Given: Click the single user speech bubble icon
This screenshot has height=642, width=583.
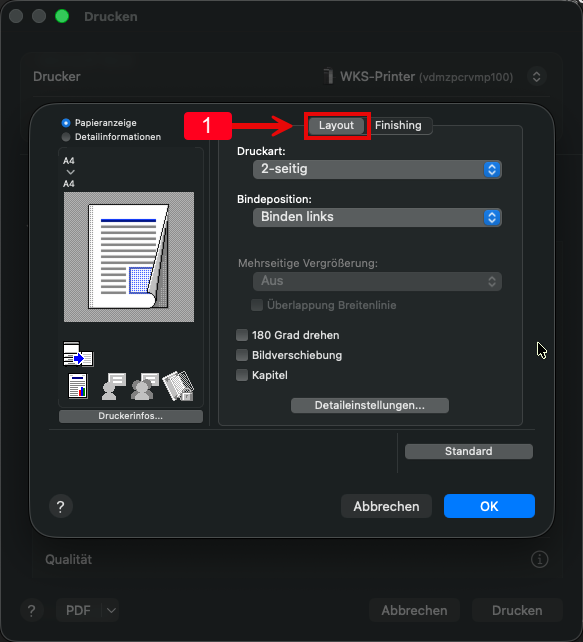Looking at the screenshot, I should click(113, 386).
